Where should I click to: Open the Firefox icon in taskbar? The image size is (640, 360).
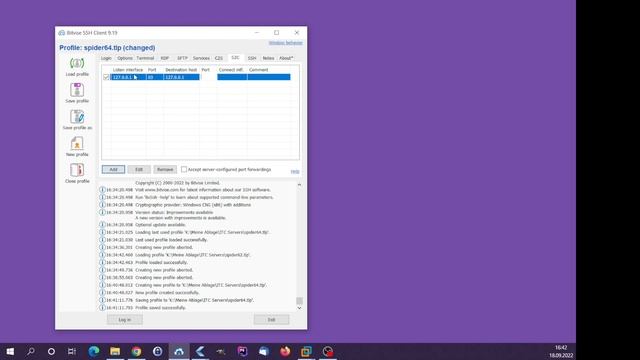[285, 351]
